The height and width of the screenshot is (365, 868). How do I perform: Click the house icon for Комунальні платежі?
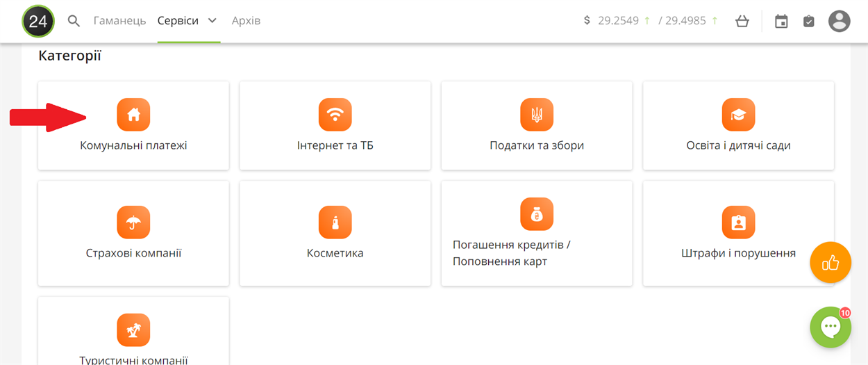[133, 115]
